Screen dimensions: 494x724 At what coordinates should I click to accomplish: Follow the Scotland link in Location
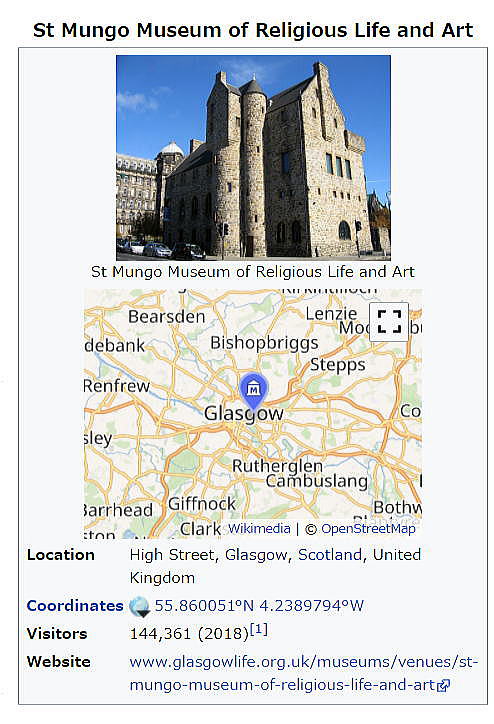(330, 555)
